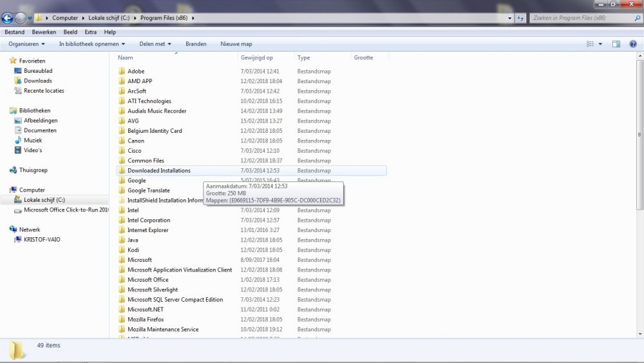Click the scrollbar down arrow
This screenshot has height=363, width=644.
(639, 334)
